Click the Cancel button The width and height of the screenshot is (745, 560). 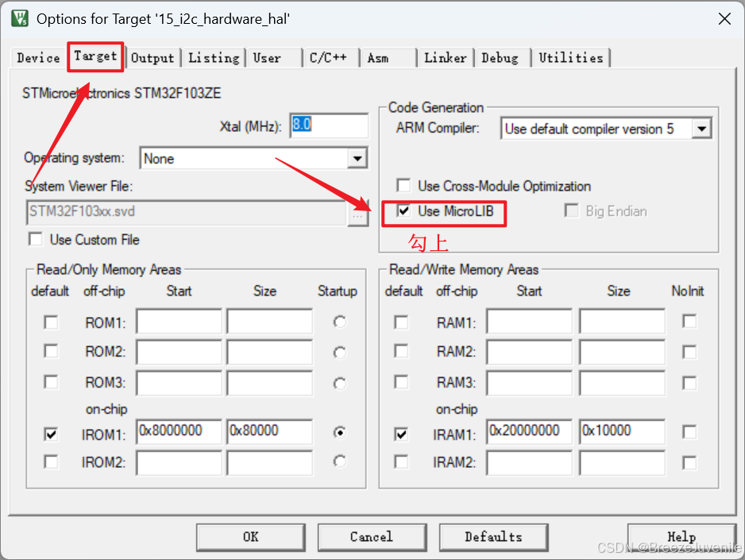pos(372,537)
